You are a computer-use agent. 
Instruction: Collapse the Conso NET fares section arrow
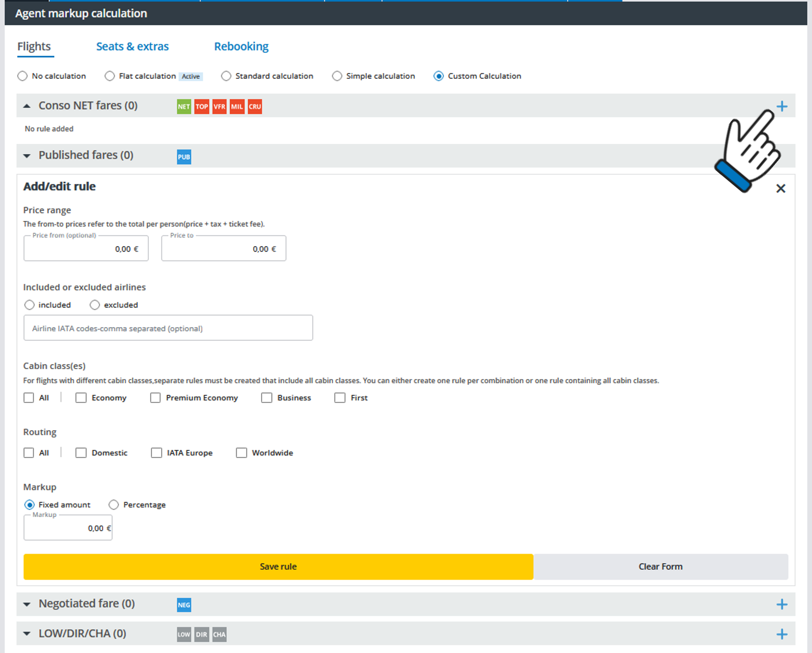27,106
